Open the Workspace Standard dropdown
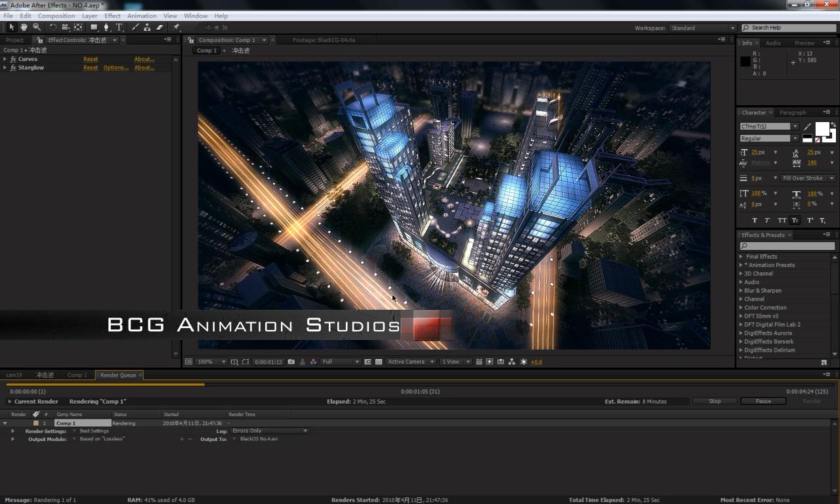Viewport: 840px width, 504px height. pyautogui.click(x=703, y=28)
